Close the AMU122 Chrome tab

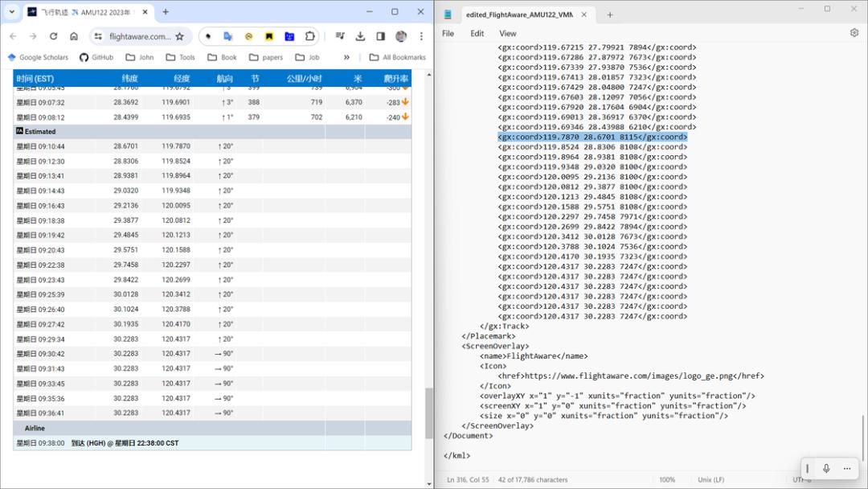tap(145, 11)
